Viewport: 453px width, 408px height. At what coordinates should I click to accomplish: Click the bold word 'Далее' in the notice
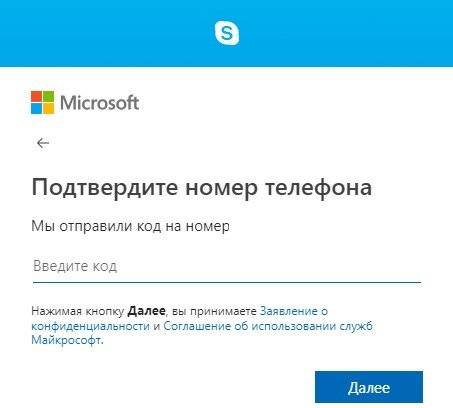coord(147,311)
